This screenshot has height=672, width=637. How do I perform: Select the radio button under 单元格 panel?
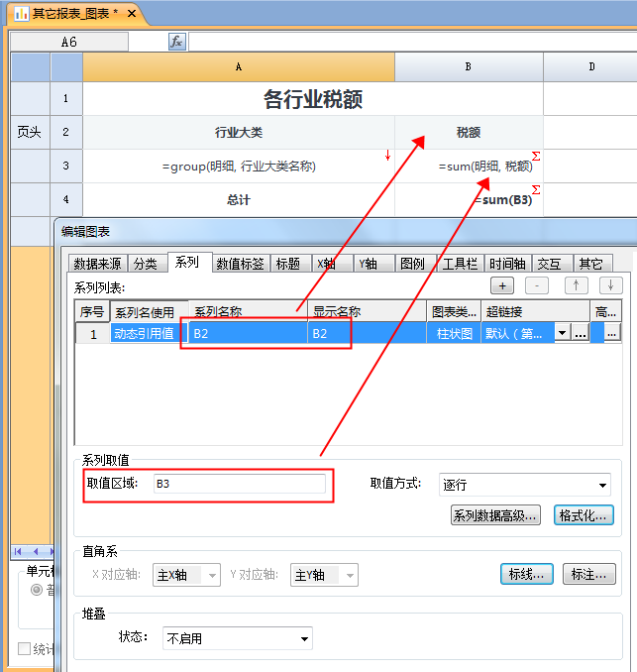(x=37, y=590)
